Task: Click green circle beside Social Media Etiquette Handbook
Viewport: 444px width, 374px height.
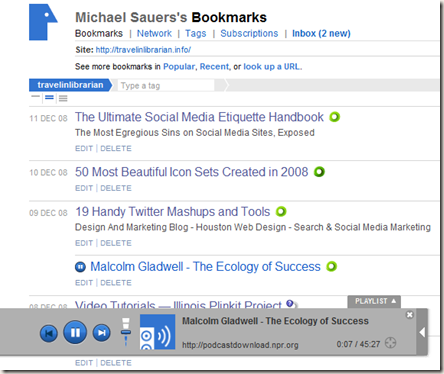Action: [x=334, y=117]
